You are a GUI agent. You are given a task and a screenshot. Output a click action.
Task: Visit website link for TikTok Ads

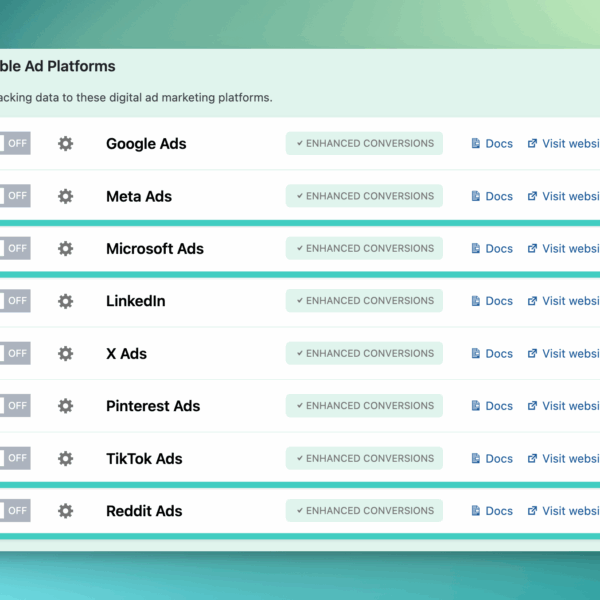pos(564,458)
